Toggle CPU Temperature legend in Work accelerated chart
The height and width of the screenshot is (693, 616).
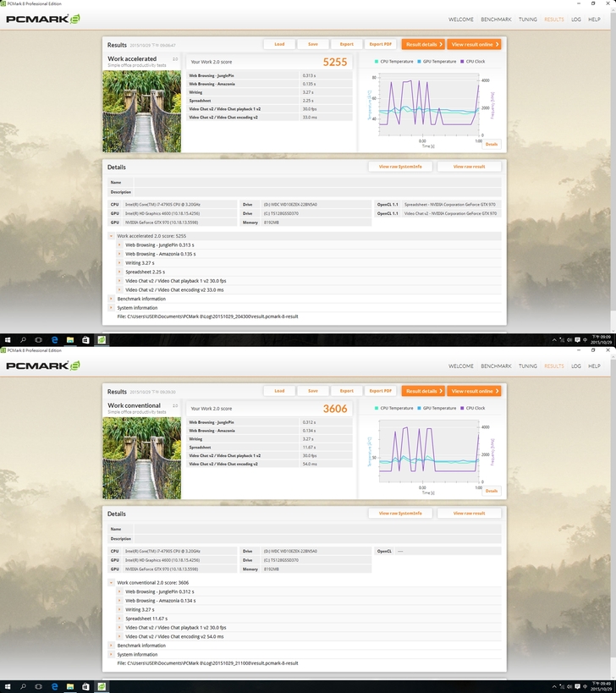click(395, 61)
